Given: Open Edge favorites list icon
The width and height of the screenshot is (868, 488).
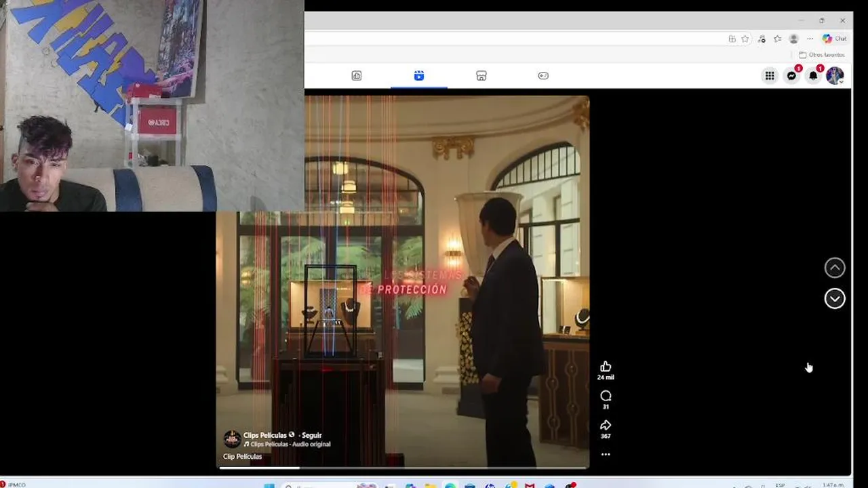Looking at the screenshot, I should 777,39.
